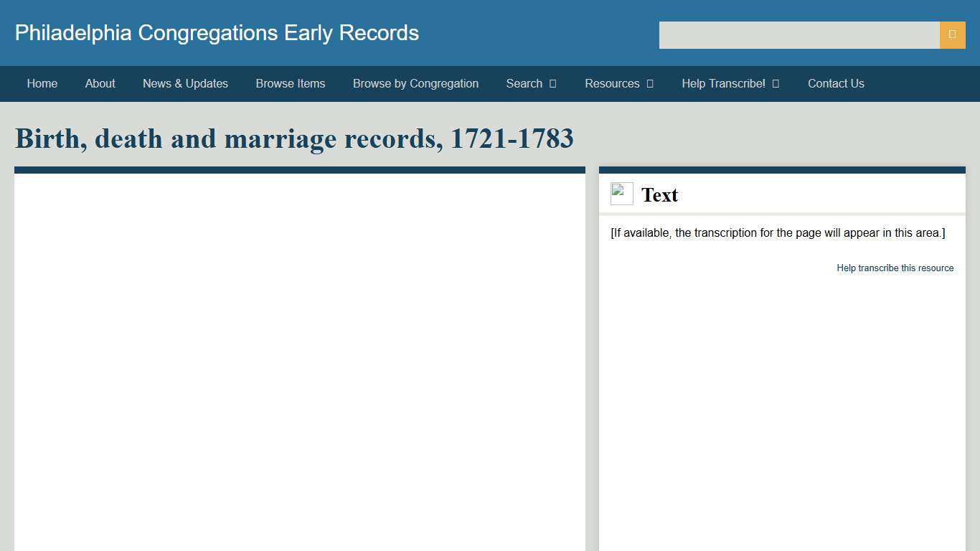
Task: Open the record title Birth, death and marriage records
Action: tap(294, 138)
